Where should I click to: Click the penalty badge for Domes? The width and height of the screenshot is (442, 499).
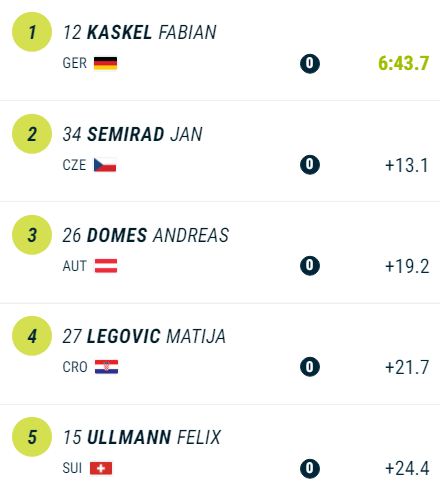pos(310,266)
